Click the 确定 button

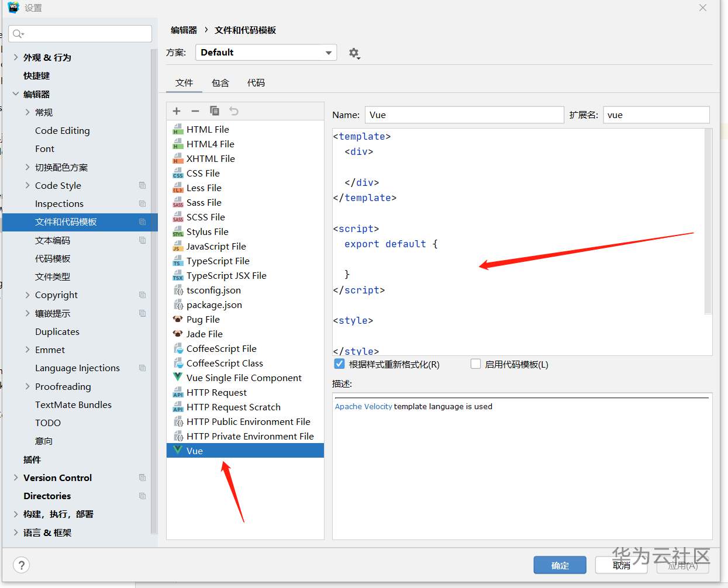point(560,565)
